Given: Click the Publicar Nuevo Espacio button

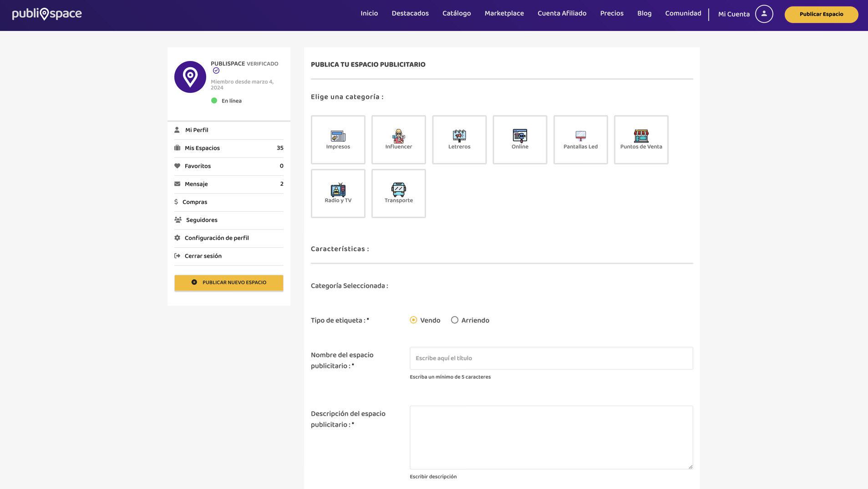Looking at the screenshot, I should (228, 283).
